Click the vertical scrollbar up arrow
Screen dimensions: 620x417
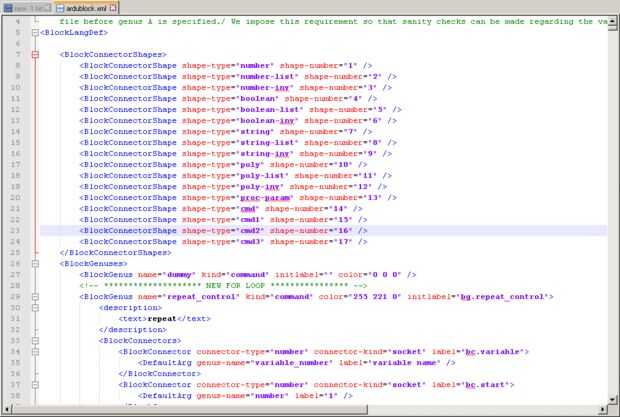coord(612,21)
